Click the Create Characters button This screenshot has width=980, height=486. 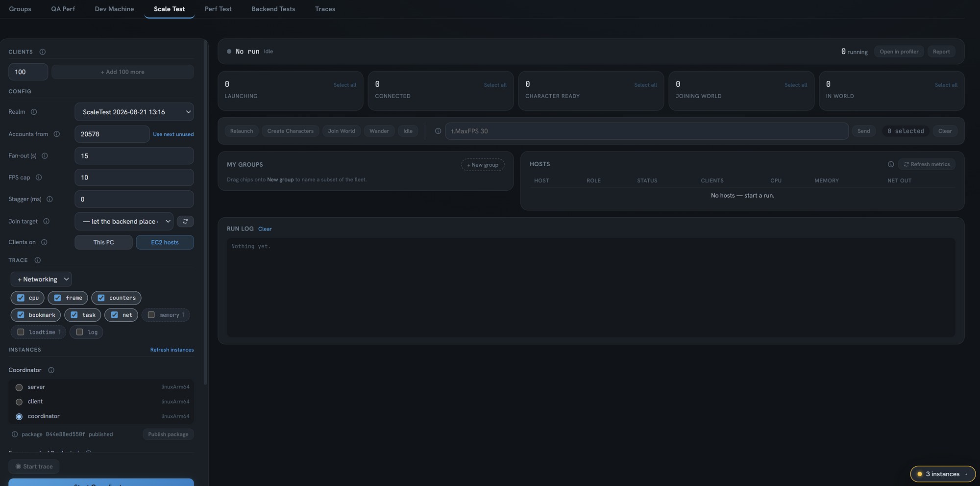[x=291, y=131]
